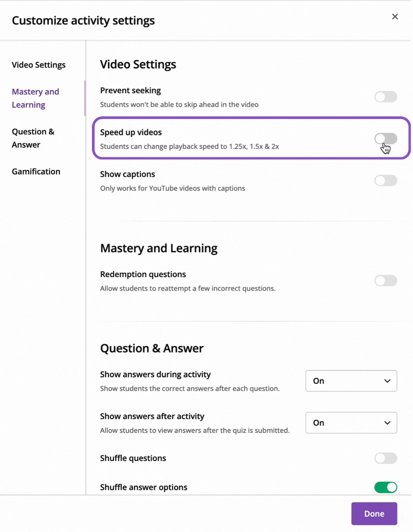Viewport: 413px width, 532px height.
Task: Enable Redemption questions switch
Action: [x=386, y=281]
